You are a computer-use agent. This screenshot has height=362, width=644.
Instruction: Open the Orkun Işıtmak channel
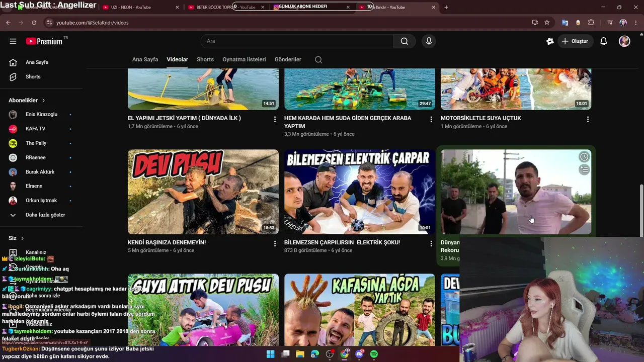coord(41,201)
